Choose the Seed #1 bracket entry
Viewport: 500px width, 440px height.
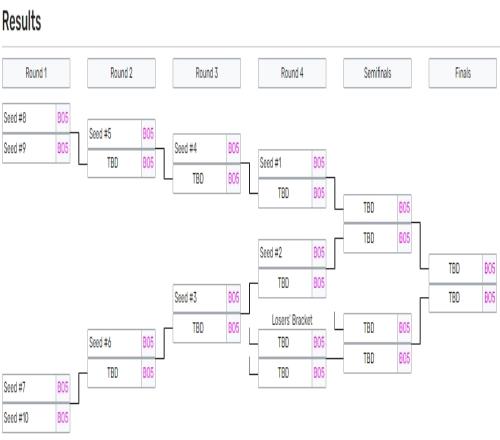coord(292,164)
